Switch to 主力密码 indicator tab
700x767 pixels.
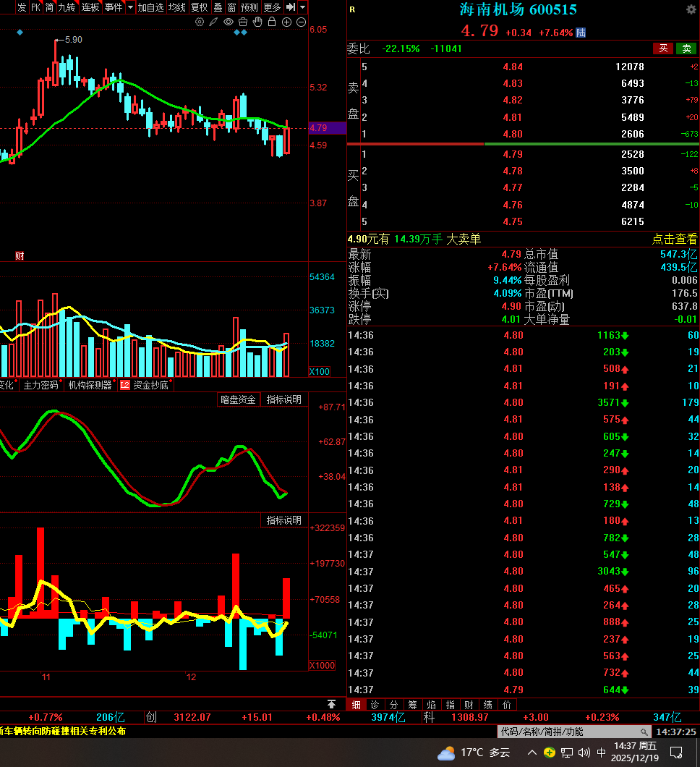(41, 386)
